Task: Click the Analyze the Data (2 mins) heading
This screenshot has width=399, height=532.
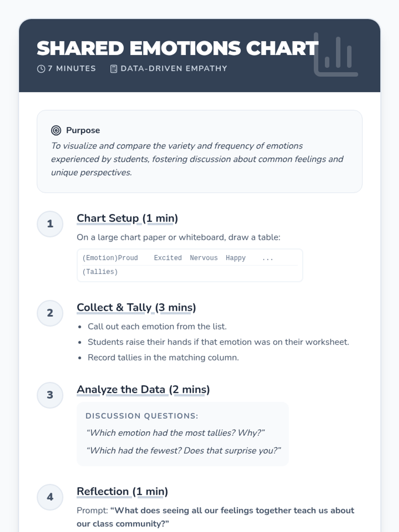Action: click(x=143, y=389)
